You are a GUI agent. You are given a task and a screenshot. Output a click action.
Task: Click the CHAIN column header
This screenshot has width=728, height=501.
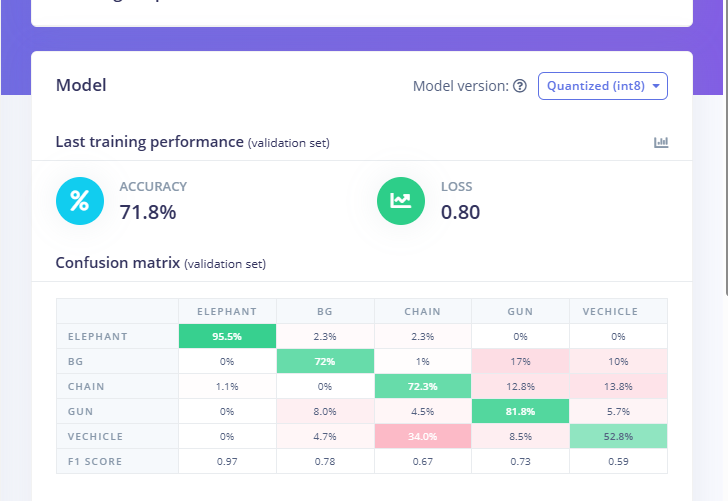[422, 311]
